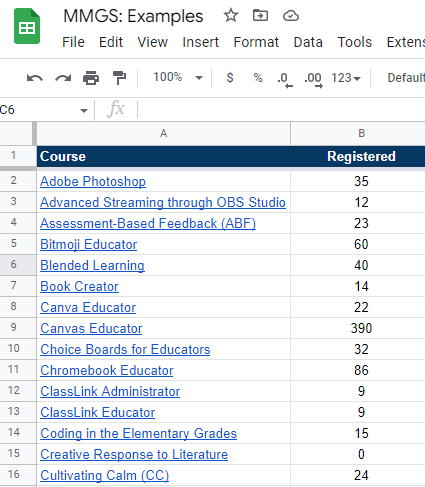Select the Registered cell showing 60
The image size is (425, 487).
tap(358, 244)
